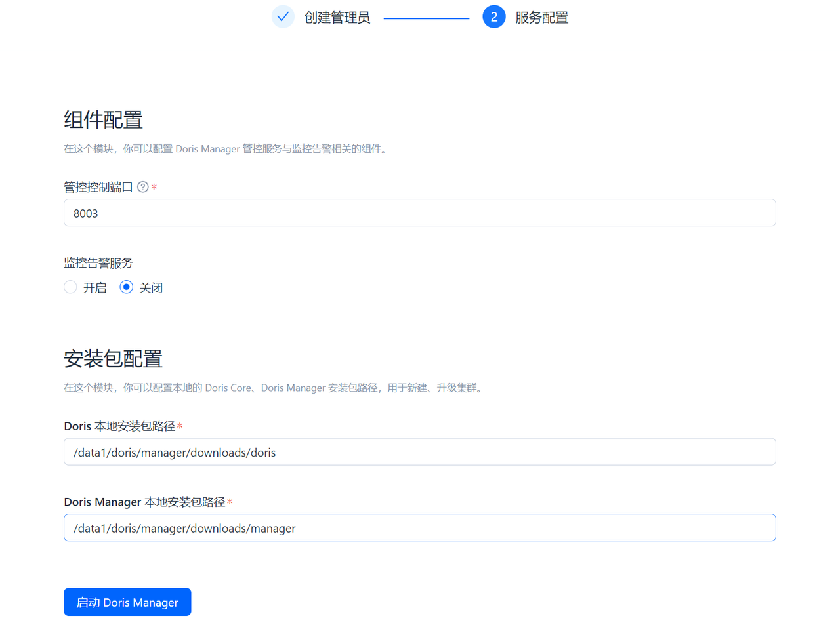The width and height of the screenshot is (840, 633).
Task: Select the 关闭 radio button
Action: coord(127,287)
